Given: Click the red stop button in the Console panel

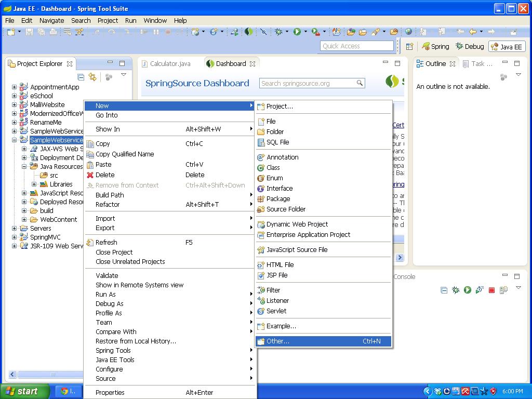Looking at the screenshot, I should tap(491, 290).
